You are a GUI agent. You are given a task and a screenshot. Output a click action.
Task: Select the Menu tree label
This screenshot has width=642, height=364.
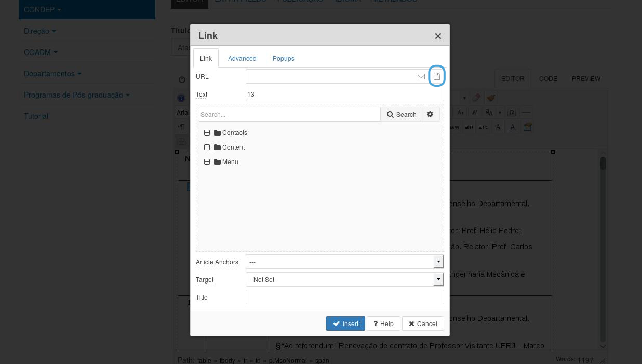coord(230,162)
